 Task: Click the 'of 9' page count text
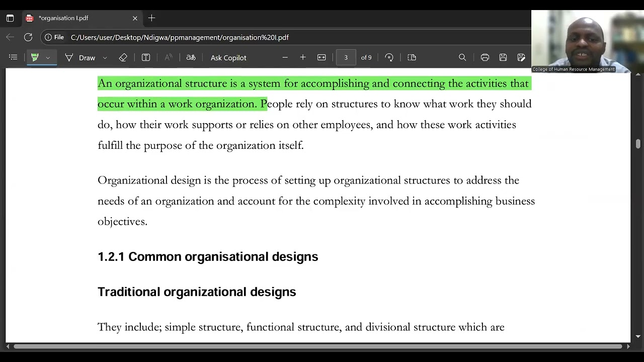point(366,58)
